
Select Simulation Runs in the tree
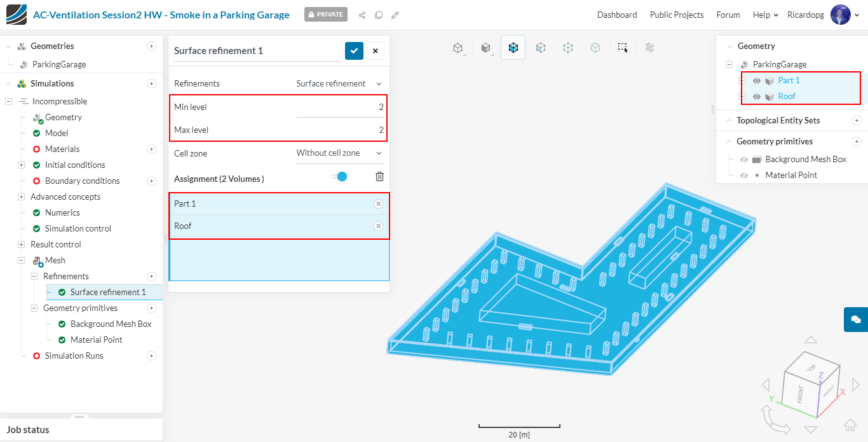point(74,356)
